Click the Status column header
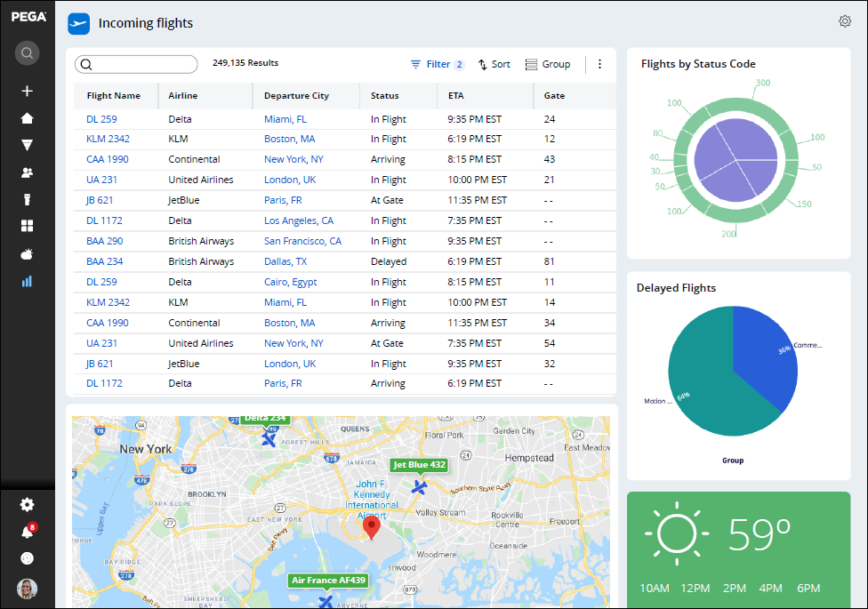 (x=385, y=95)
